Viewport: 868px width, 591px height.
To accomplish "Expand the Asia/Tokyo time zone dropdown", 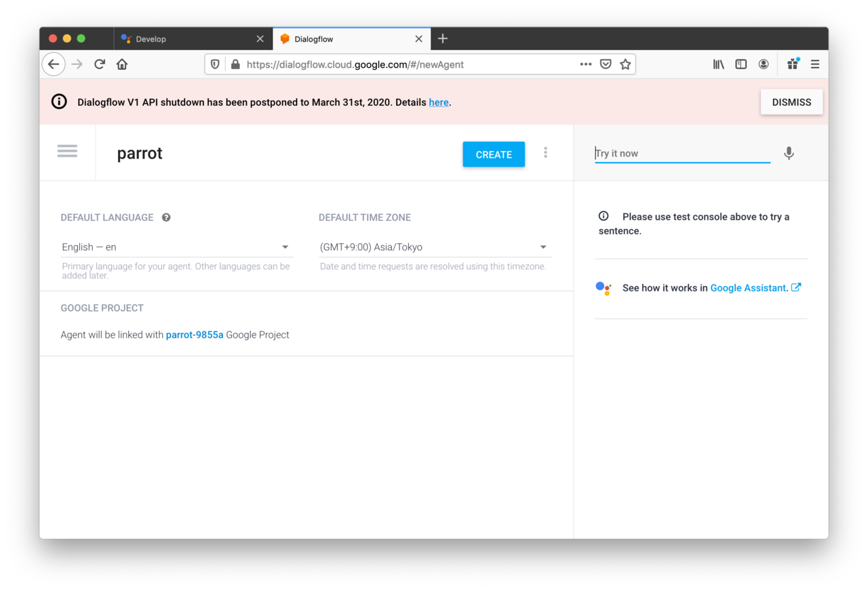I will coord(435,247).
